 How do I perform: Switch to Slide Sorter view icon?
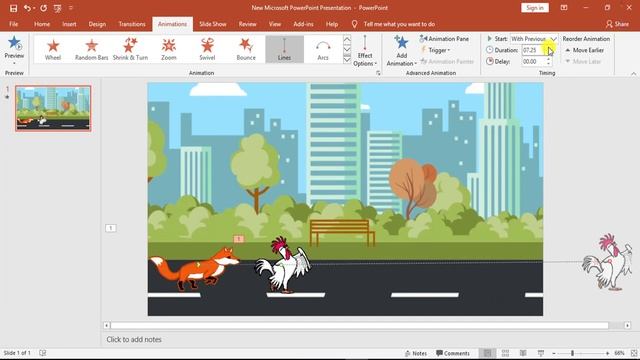505,353
